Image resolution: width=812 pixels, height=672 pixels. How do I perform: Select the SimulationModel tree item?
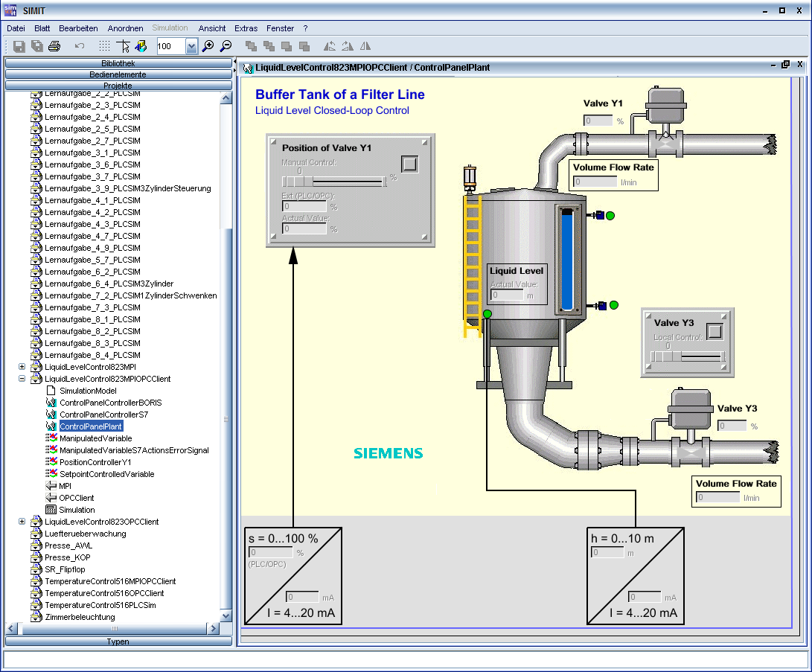(88, 391)
